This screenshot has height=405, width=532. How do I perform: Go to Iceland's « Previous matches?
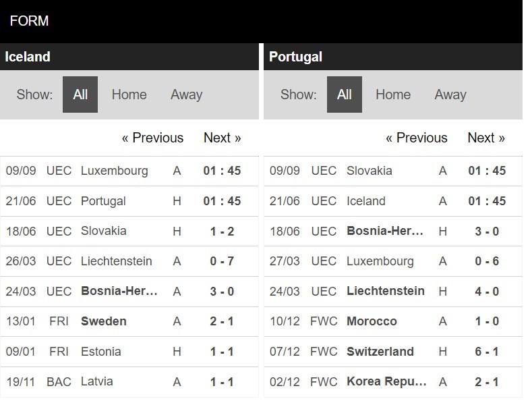[152, 138]
